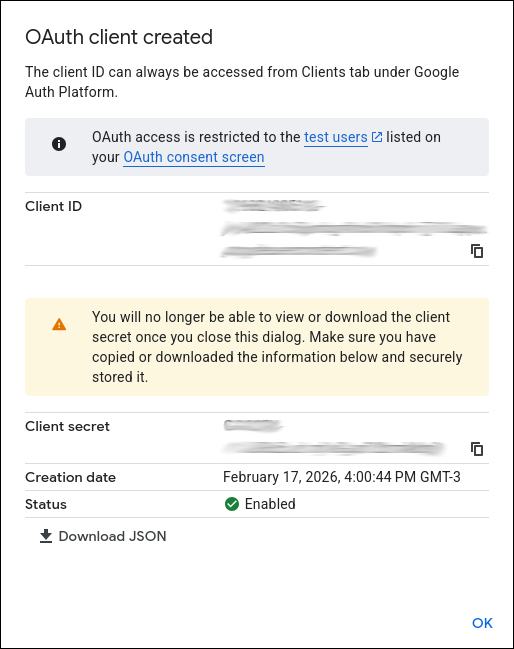Screen dimensions: 514x649
Task: Select the creation date February 17, 2026 text
Action: tap(341, 477)
